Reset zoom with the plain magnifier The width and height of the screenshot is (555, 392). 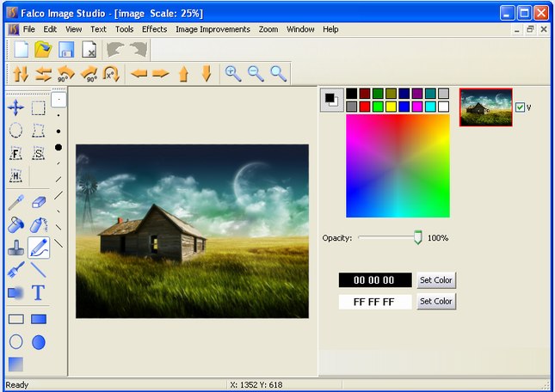(x=278, y=74)
